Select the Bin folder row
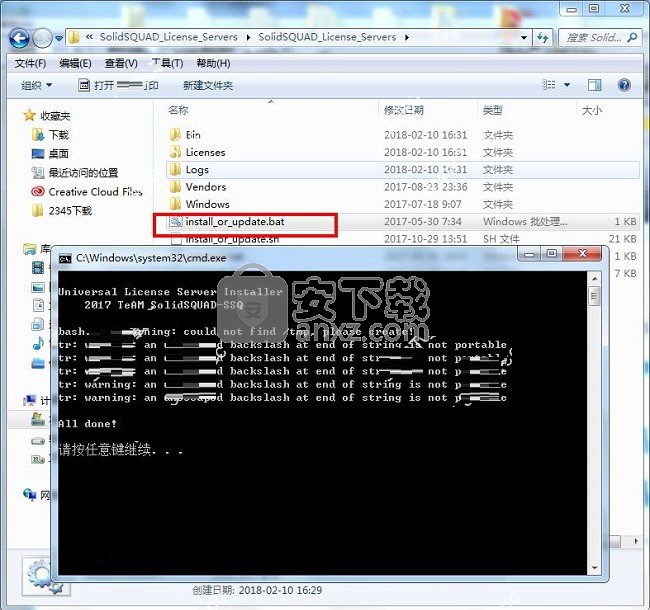Screen dimensions: 650x610 (402, 135)
